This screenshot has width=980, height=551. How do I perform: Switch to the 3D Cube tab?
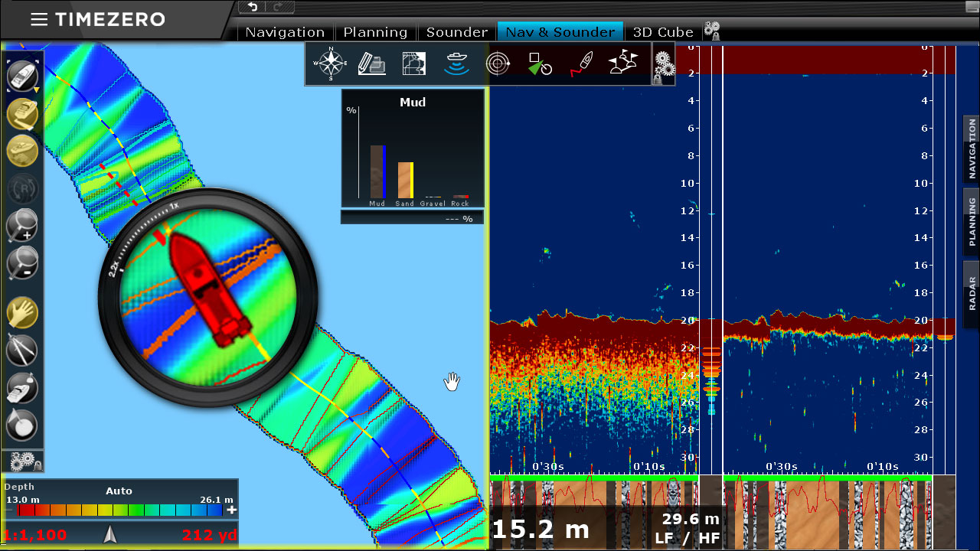point(663,32)
